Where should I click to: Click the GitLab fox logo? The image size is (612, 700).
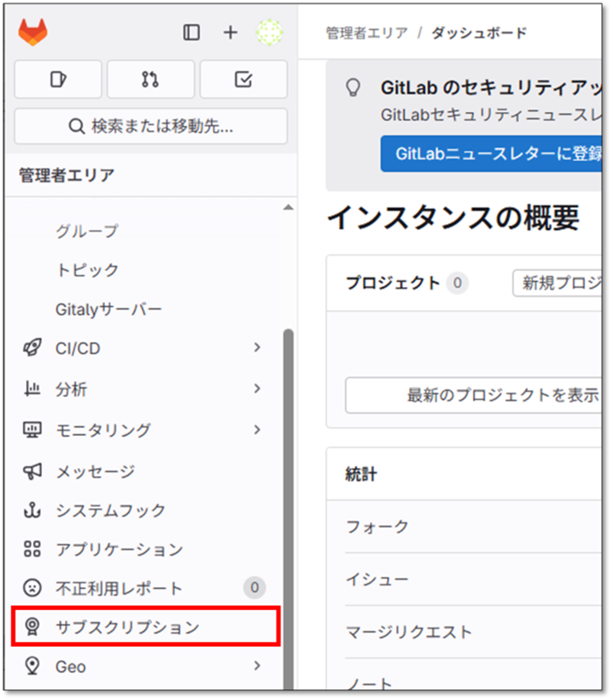(x=33, y=32)
